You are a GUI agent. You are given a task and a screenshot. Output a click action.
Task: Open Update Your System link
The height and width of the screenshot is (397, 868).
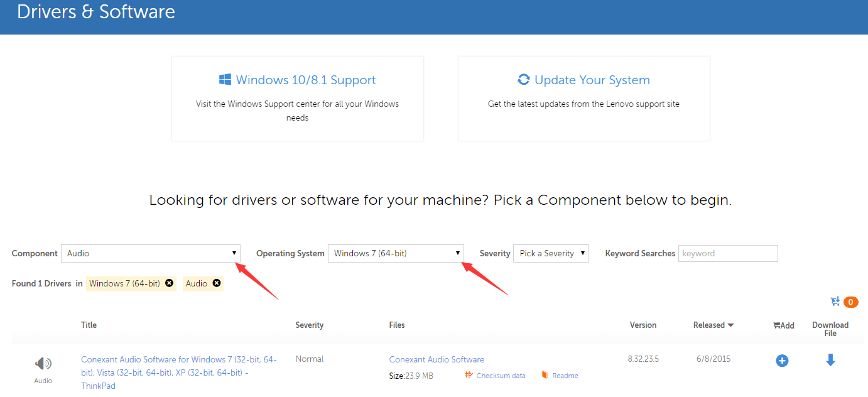click(x=592, y=80)
